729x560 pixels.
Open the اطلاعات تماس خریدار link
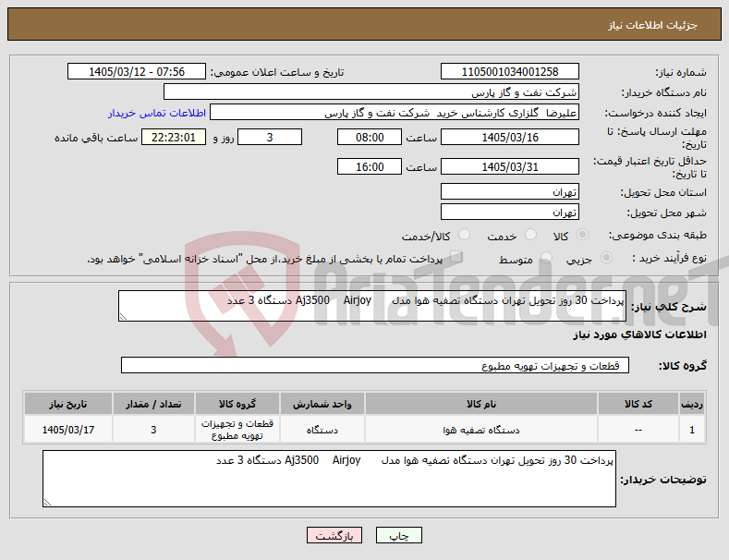[157, 113]
